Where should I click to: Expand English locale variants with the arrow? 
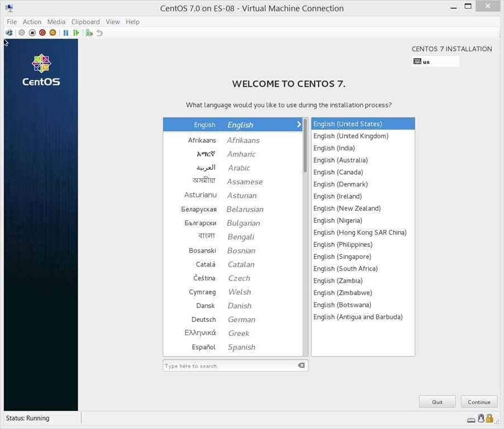pyautogui.click(x=298, y=124)
